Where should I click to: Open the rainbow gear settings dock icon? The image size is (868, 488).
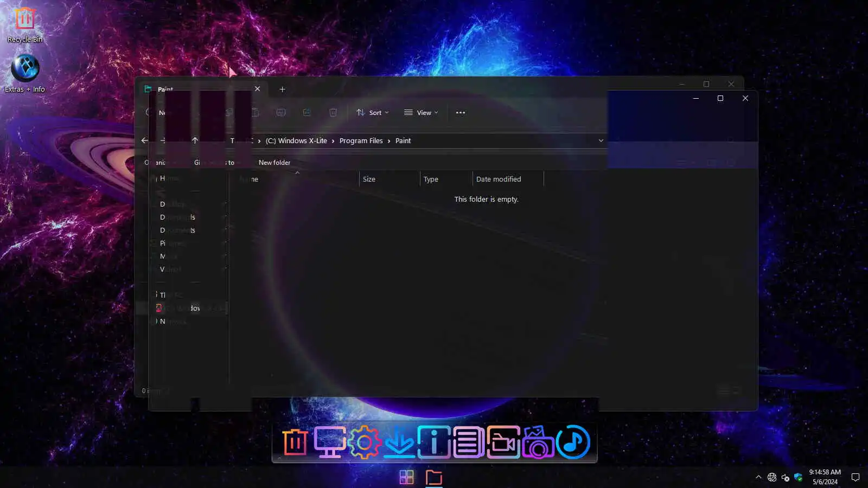[365, 442]
